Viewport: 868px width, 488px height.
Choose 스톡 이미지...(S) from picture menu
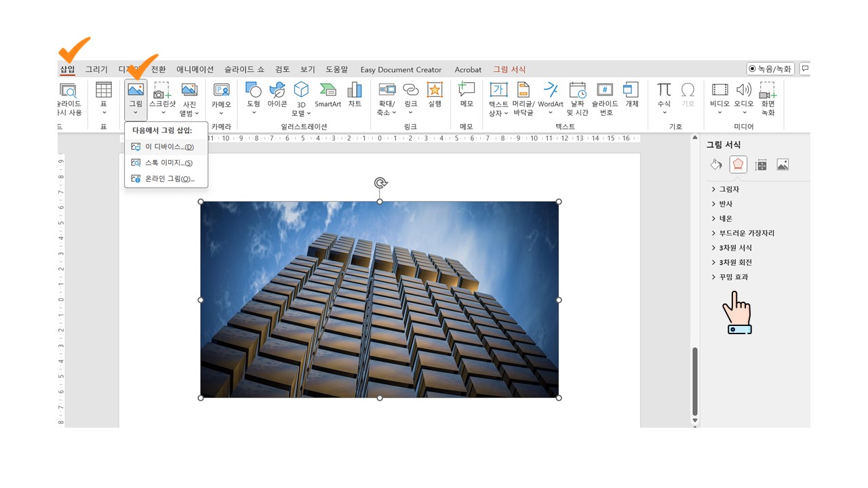166,163
